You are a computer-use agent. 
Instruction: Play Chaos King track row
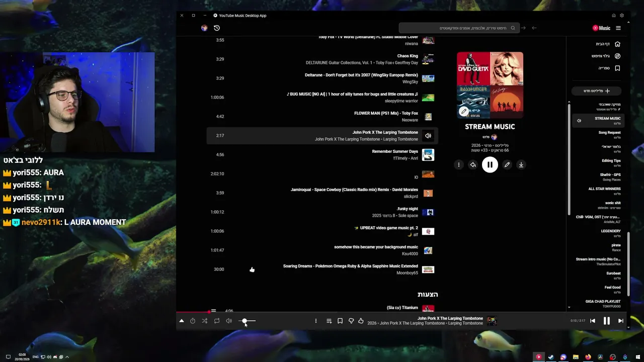pos(322,59)
